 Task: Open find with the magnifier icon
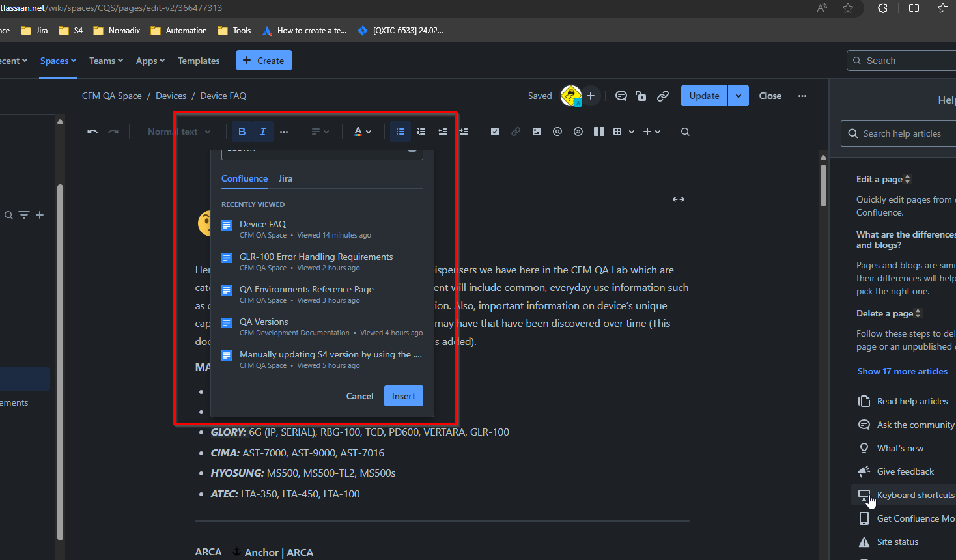point(684,131)
